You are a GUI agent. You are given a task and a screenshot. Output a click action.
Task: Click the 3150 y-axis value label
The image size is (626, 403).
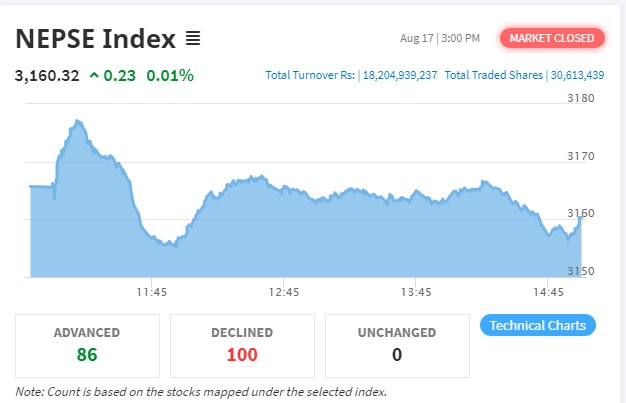[x=581, y=271]
